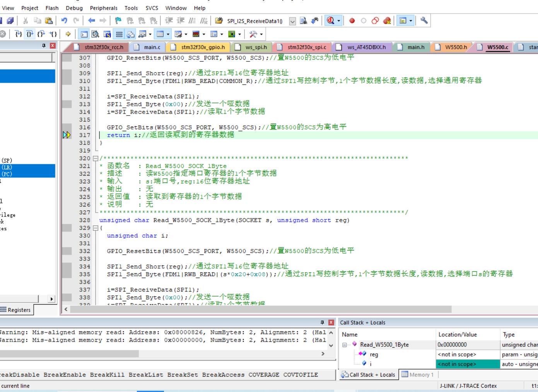The width and height of the screenshot is (538, 392).
Task: Click the Save All icon
Action: click(10, 21)
